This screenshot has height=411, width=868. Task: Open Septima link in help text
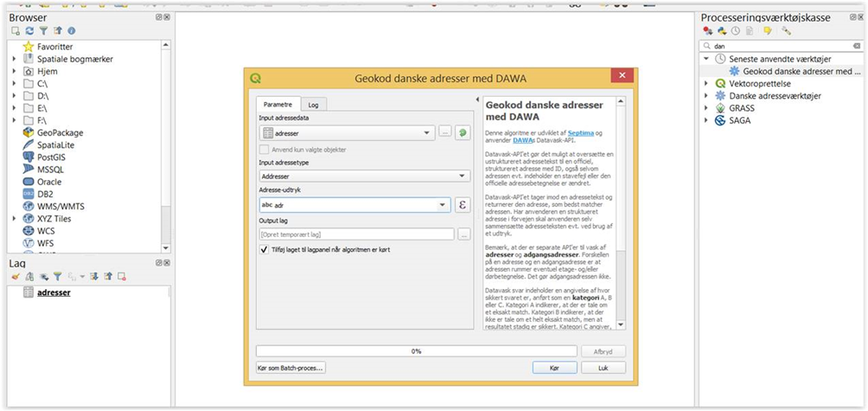pos(579,133)
